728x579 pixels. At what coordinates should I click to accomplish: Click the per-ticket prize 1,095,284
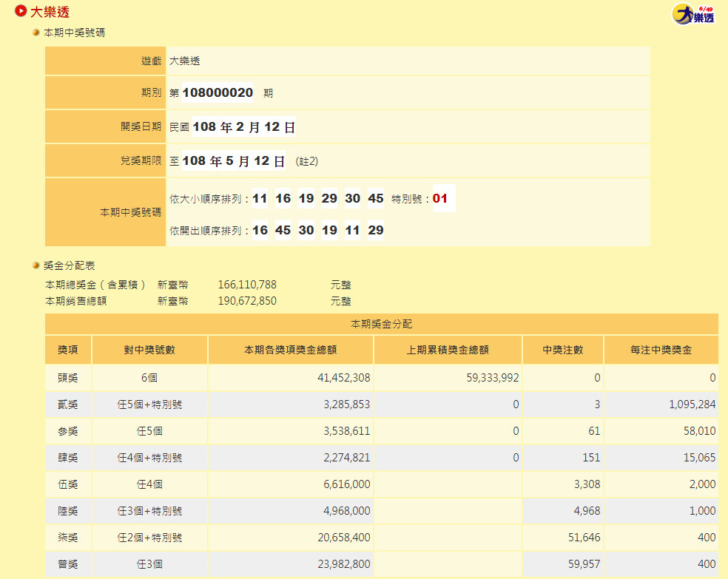click(x=692, y=404)
